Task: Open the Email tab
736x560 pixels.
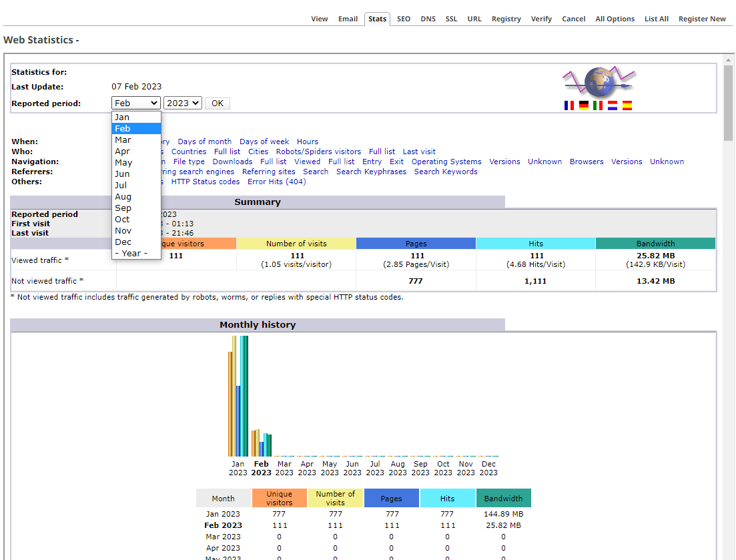Action: [348, 19]
